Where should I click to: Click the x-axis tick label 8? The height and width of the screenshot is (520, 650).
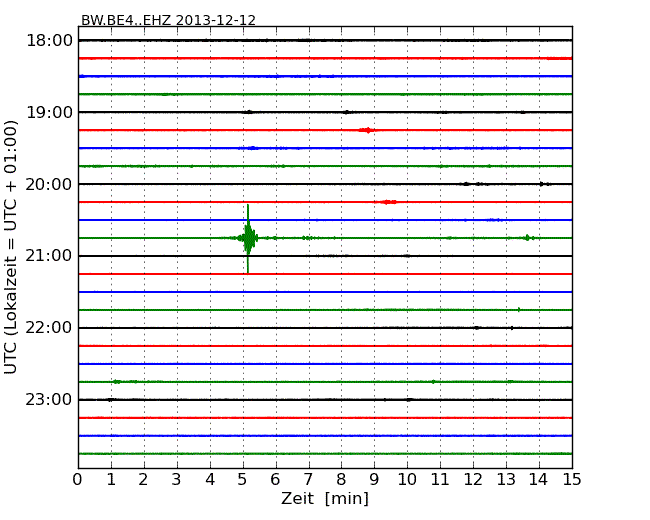[x=341, y=480]
